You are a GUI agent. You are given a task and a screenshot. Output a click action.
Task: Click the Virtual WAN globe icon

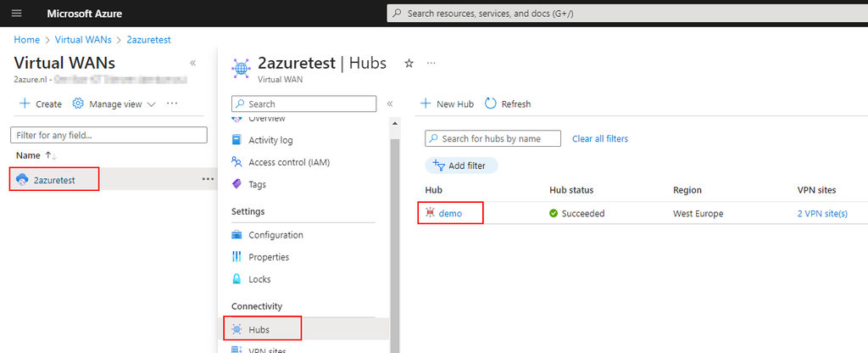[241, 69]
